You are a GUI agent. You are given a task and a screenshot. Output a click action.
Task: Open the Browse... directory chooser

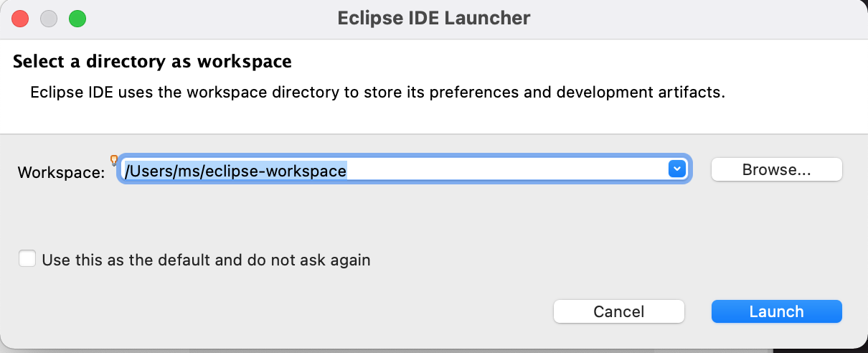(x=776, y=169)
